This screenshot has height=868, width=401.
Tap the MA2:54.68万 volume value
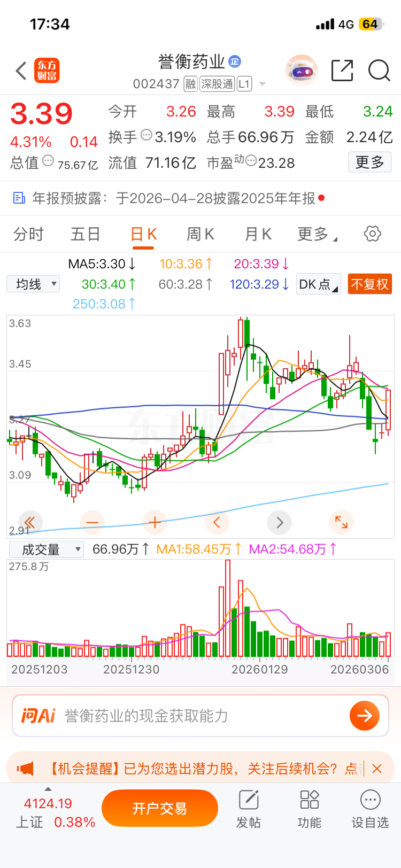pos(293,549)
